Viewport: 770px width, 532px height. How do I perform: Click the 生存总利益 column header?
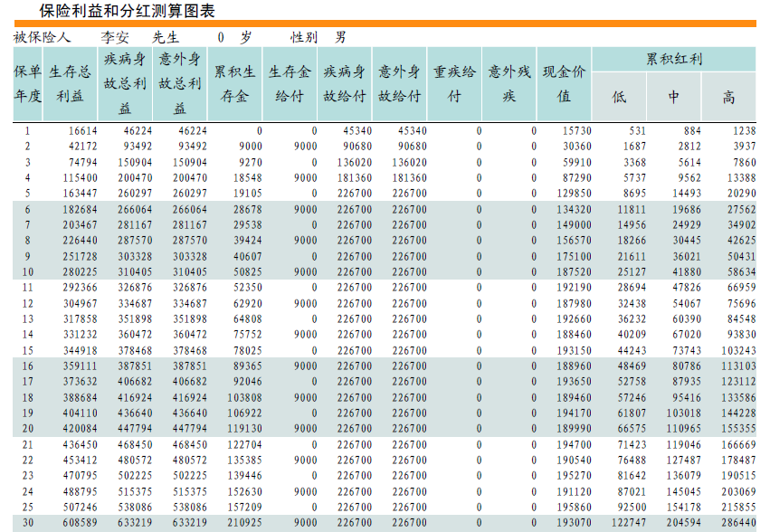coord(71,83)
